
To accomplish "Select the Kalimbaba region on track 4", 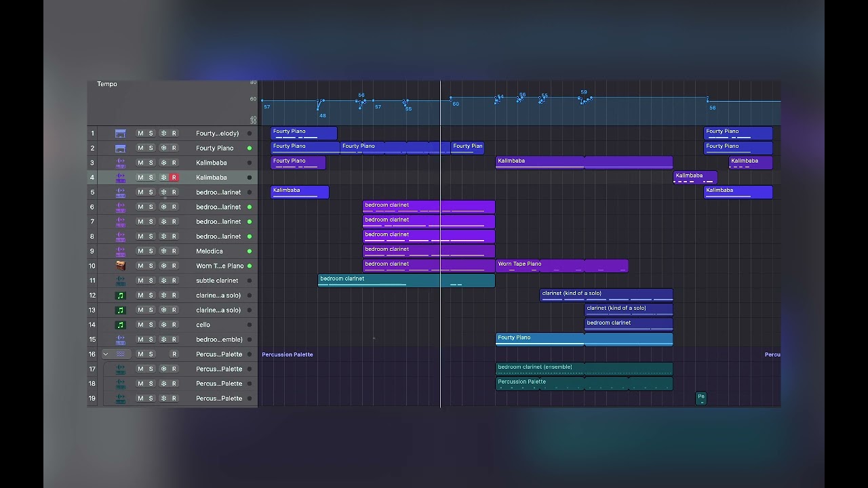I will (x=695, y=178).
